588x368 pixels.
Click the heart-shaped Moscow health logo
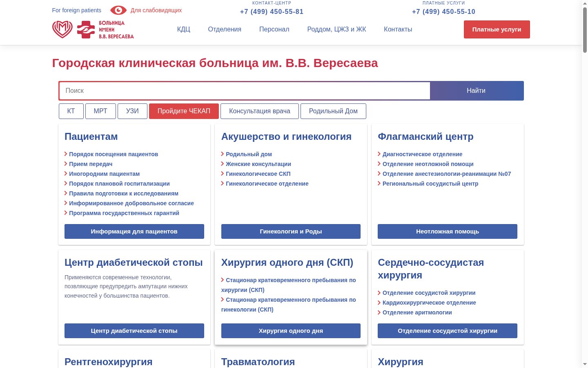click(62, 29)
